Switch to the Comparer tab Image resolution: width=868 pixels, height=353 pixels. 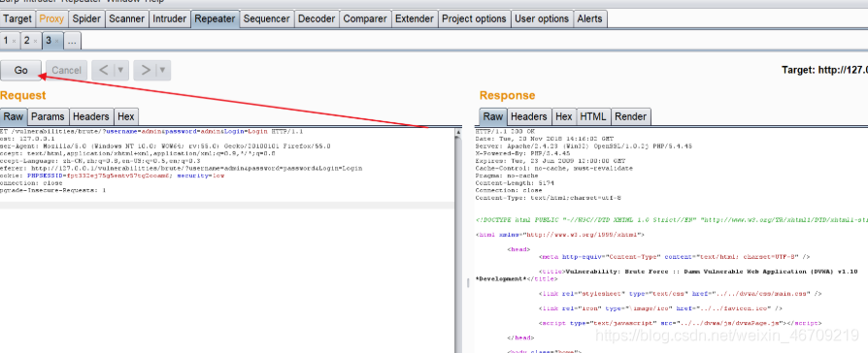click(365, 18)
